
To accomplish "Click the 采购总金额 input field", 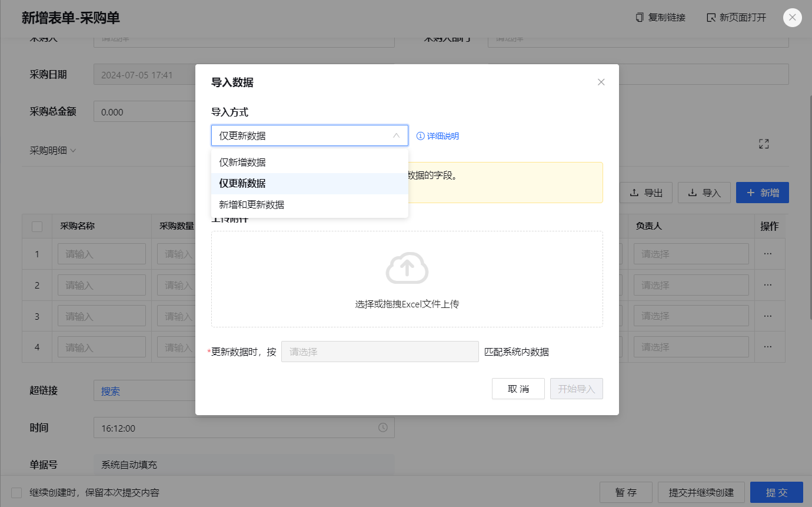I will coord(144,111).
